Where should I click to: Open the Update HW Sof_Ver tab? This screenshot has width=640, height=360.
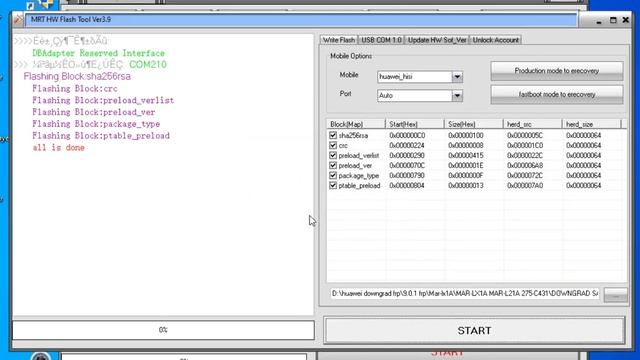(437, 40)
